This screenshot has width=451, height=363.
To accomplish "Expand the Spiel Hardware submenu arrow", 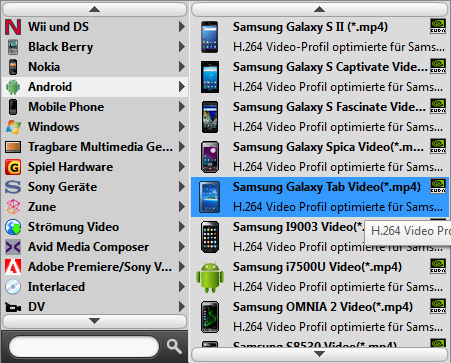I will point(181,167).
